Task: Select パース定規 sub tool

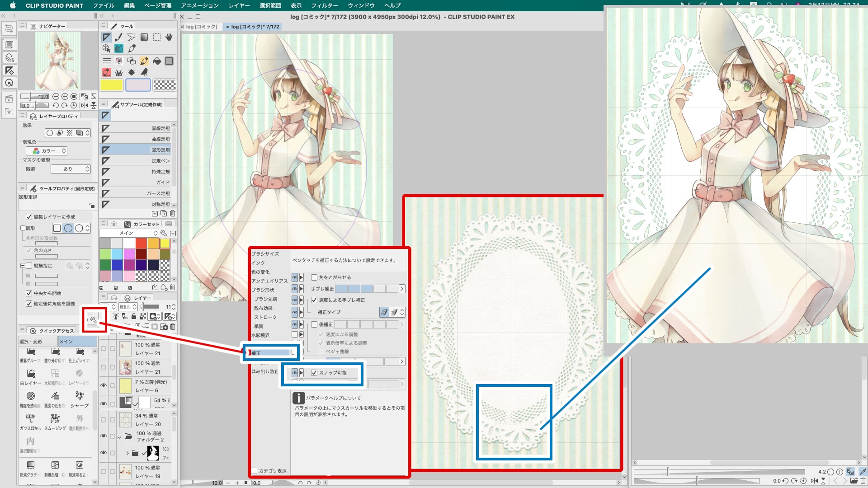Action: [136, 193]
